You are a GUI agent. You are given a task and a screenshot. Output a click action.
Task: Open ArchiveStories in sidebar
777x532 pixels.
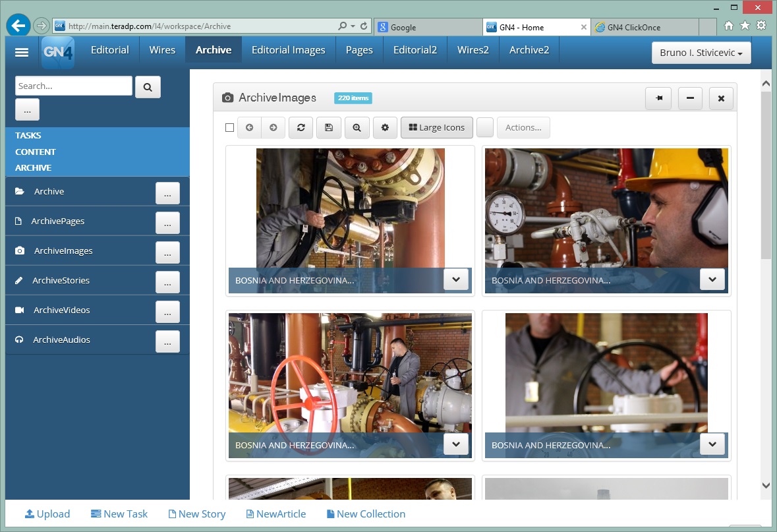click(x=61, y=281)
